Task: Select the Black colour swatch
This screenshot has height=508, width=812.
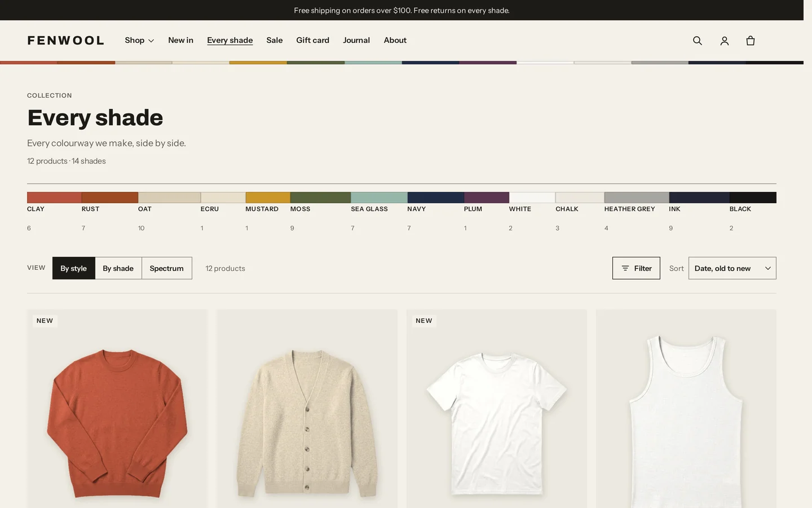Action: click(x=753, y=198)
